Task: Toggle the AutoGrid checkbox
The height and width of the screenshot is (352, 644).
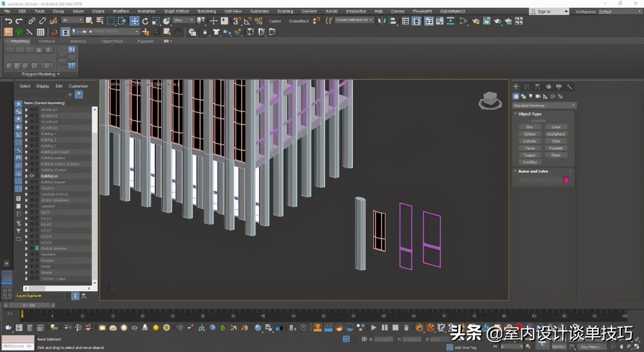Action: [x=529, y=121]
